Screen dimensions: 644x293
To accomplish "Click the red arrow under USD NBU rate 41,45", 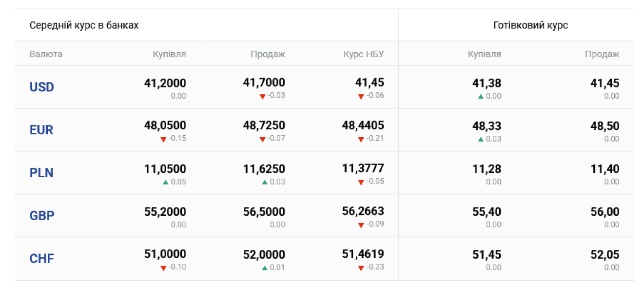I will pyautogui.click(x=361, y=96).
